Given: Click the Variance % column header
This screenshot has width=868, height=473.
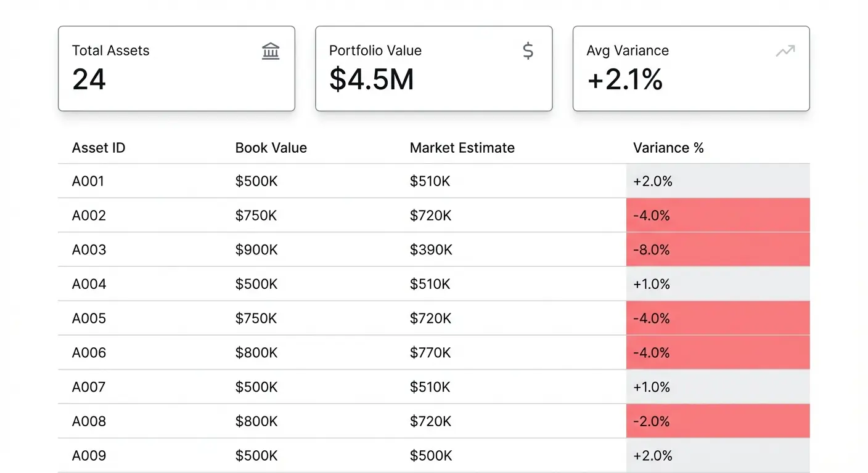Looking at the screenshot, I should pos(668,148).
